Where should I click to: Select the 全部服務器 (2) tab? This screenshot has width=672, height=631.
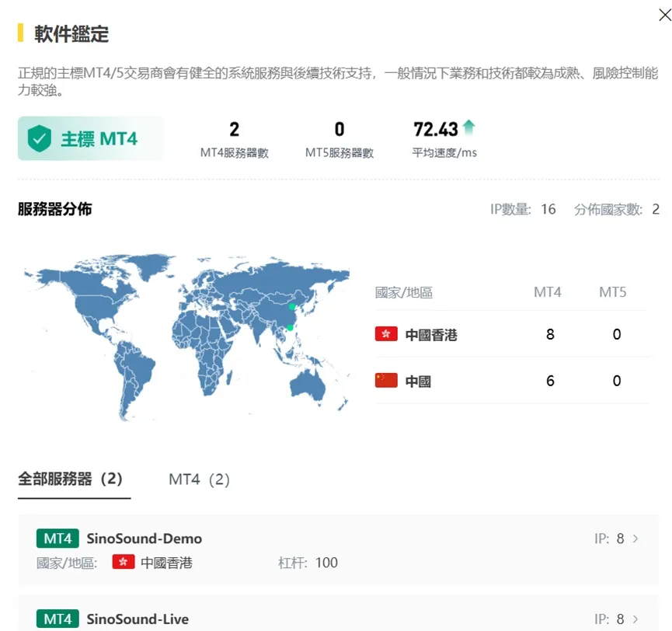point(70,479)
